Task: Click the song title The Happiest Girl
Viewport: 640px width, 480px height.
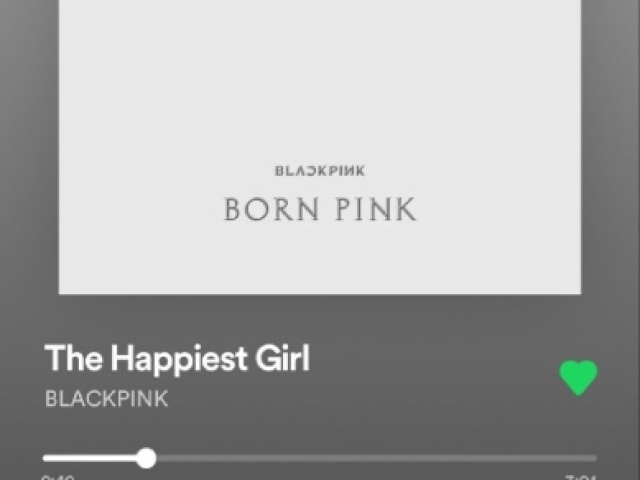Action: click(x=177, y=359)
